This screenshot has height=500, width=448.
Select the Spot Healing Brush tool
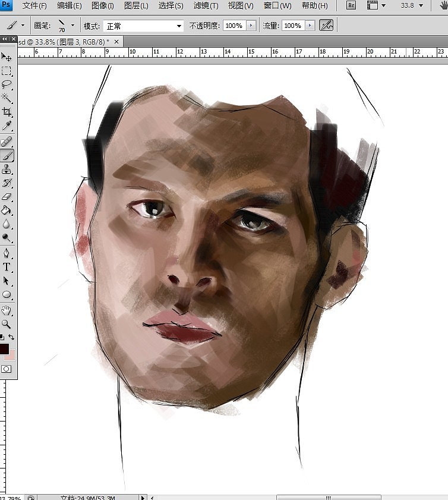coord(7,141)
